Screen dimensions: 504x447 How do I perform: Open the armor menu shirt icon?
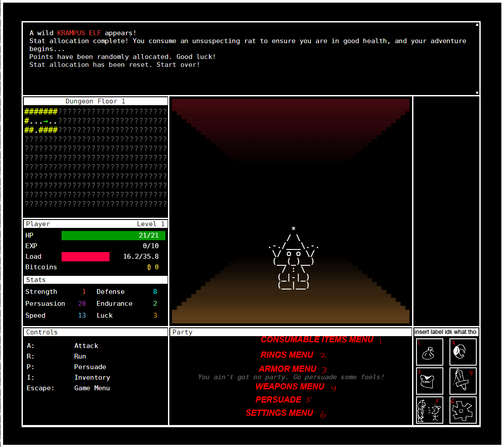click(429, 381)
